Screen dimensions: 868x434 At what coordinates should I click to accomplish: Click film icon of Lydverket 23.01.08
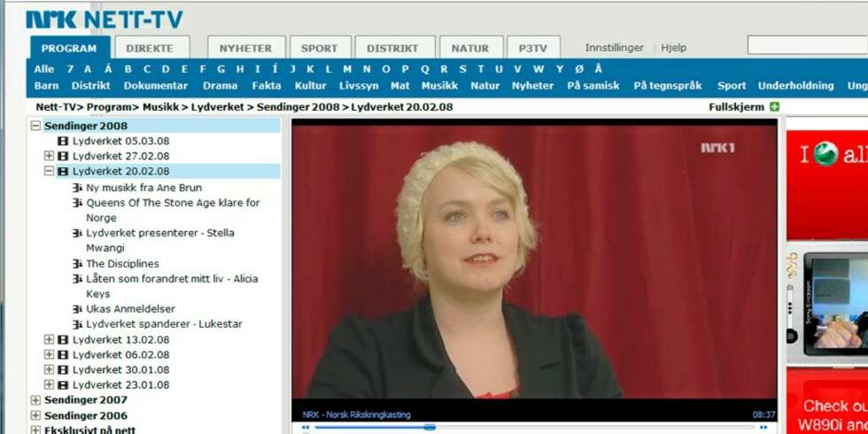(x=63, y=384)
